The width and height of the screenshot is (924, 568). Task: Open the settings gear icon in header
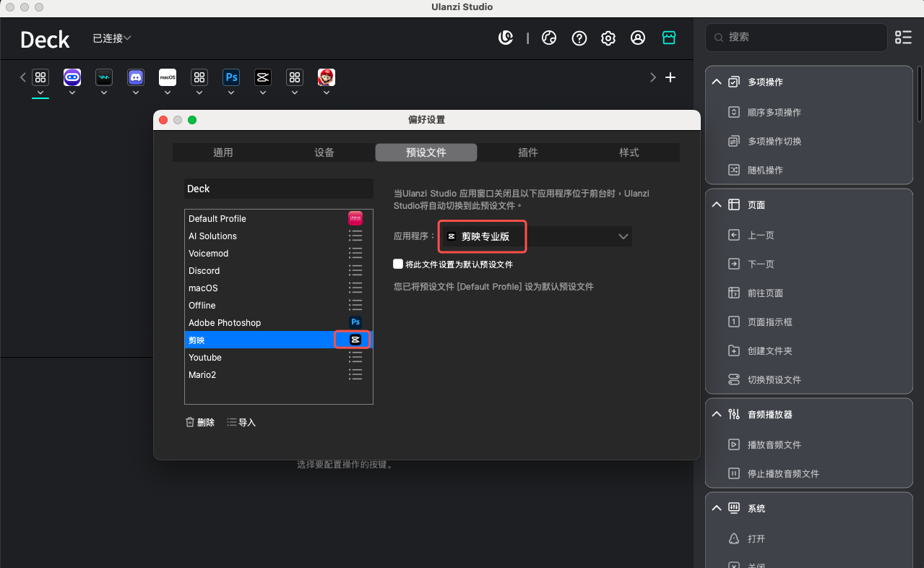point(608,38)
